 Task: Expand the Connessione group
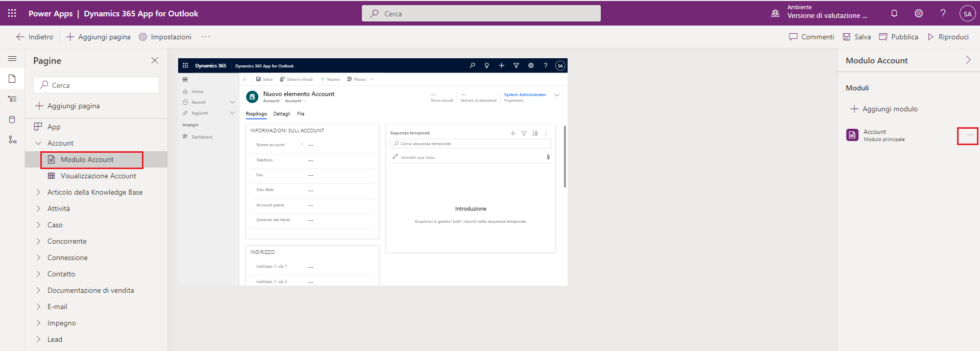[38, 258]
